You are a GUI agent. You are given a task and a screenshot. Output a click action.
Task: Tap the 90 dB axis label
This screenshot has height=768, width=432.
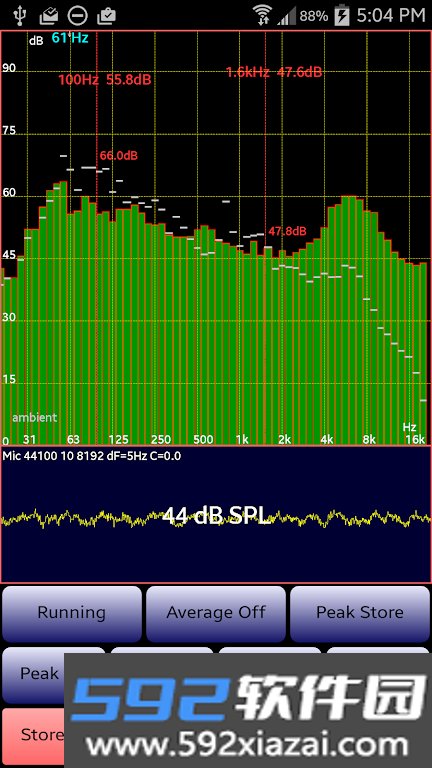pos(9,68)
